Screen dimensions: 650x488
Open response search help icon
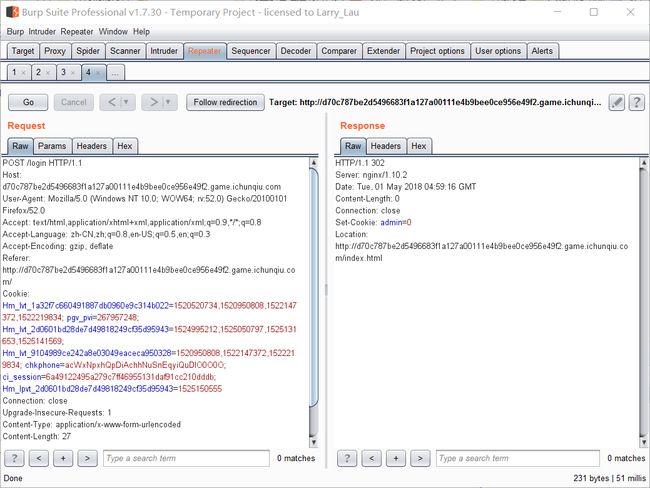coord(347,458)
